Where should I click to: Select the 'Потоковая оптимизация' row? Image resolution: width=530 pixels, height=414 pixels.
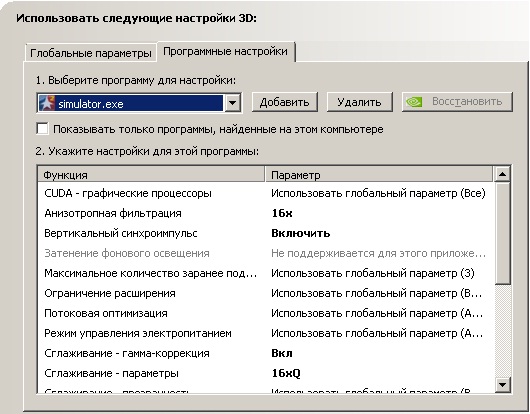[265, 313]
